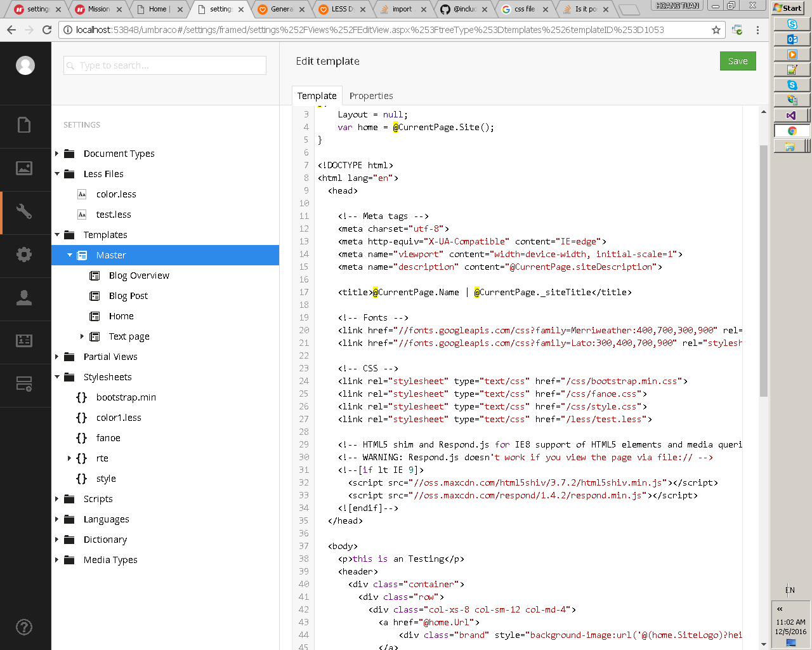Open the Windows Start button

tap(787, 8)
